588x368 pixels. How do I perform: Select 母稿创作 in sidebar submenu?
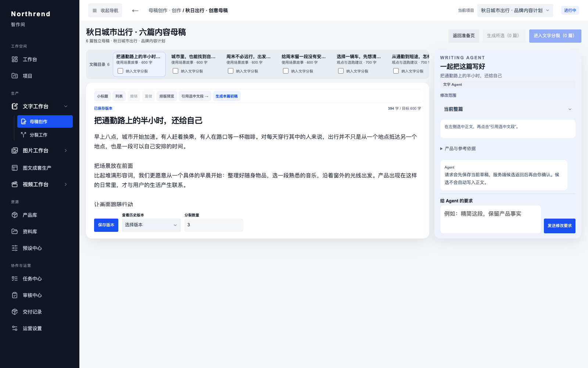[45, 121]
